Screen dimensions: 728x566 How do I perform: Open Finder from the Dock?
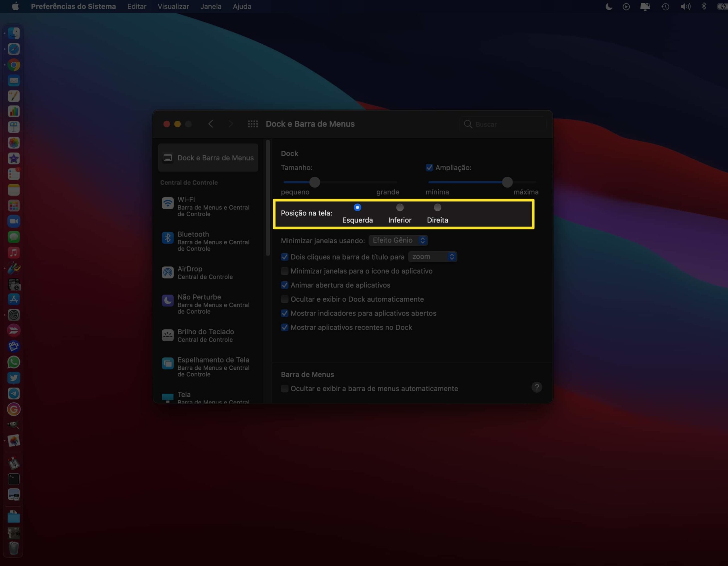click(14, 33)
